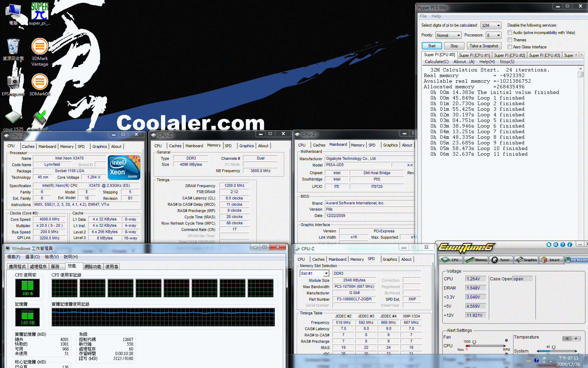Open the Priority Normal dropdown
The width and height of the screenshot is (588, 368).
pyautogui.click(x=448, y=35)
